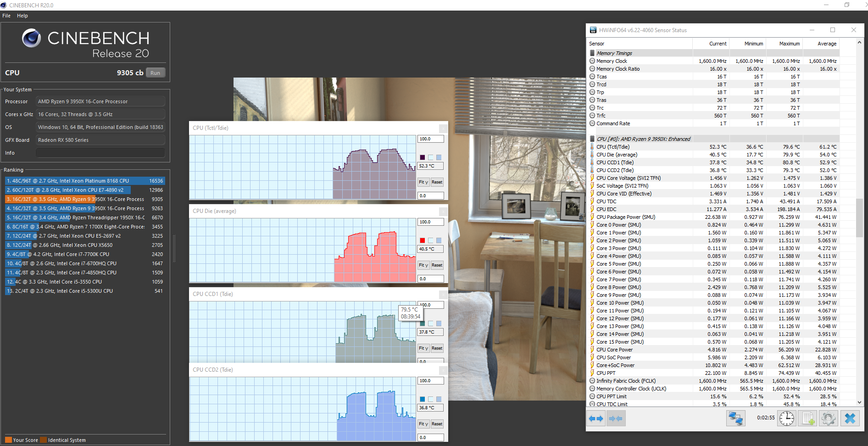Open the Help menu in Cinebench
The height and width of the screenshot is (446, 868).
(22, 16)
